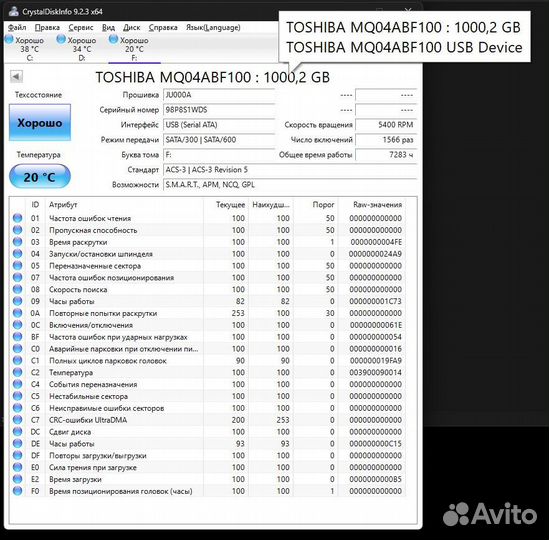The height and width of the screenshot is (540, 549).
Task: Click status icon for C0 Аварийные парковки
Action: 18,349
